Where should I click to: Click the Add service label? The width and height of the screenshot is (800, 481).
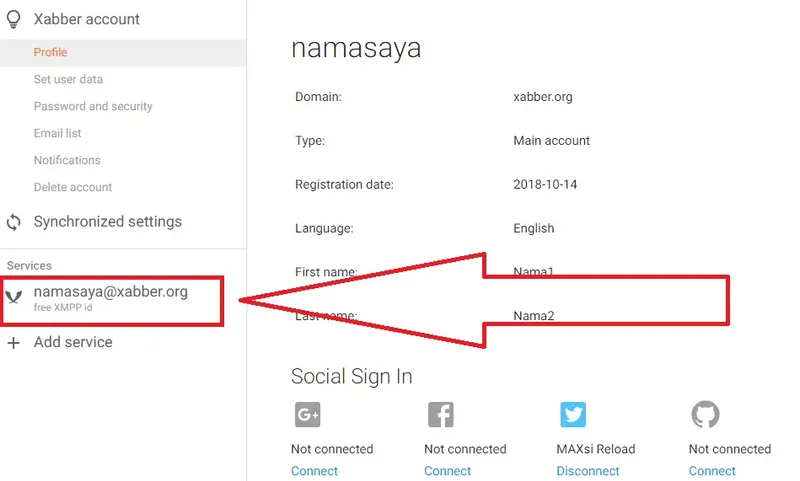coord(73,343)
